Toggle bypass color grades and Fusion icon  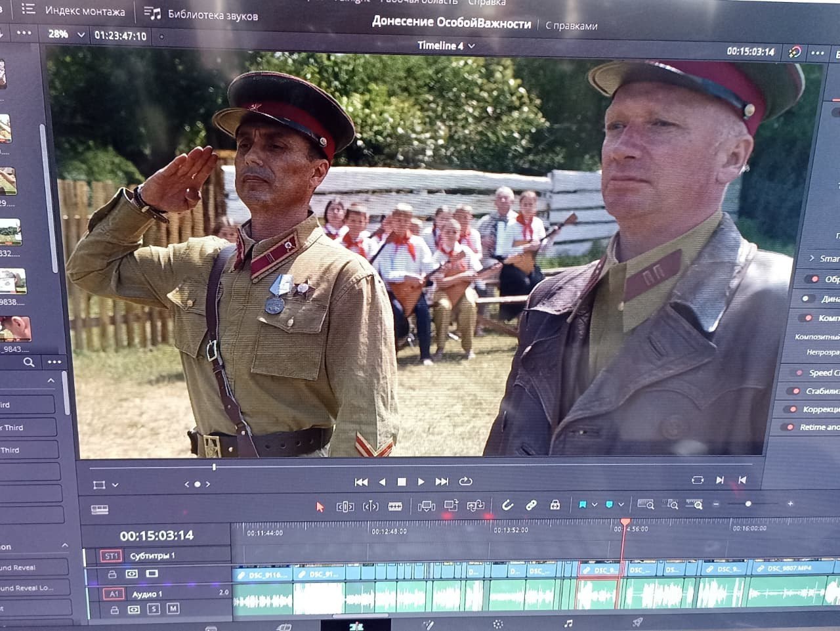795,53
